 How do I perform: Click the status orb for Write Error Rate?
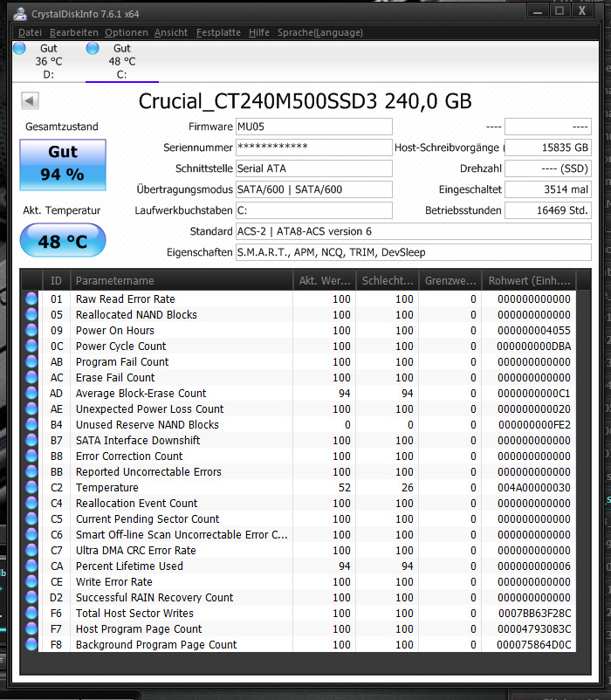31,581
